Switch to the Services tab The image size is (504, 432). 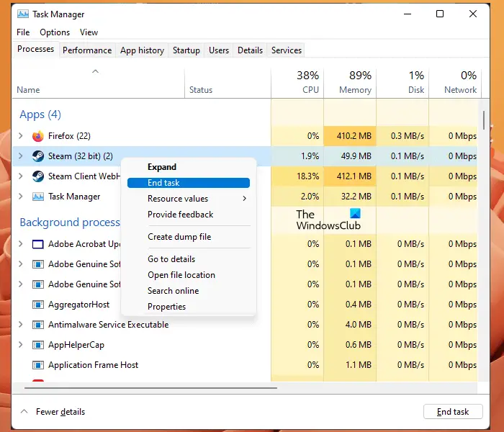click(287, 50)
